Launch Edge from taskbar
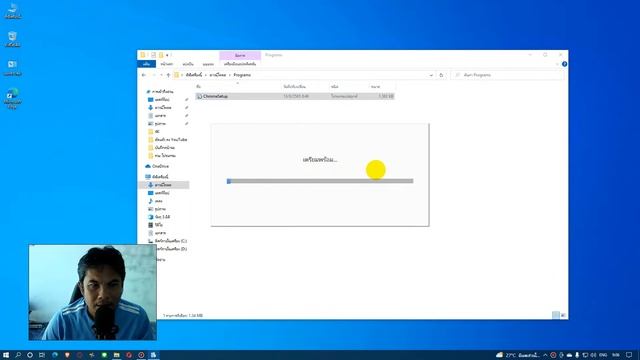640x360 pixels. (55, 355)
